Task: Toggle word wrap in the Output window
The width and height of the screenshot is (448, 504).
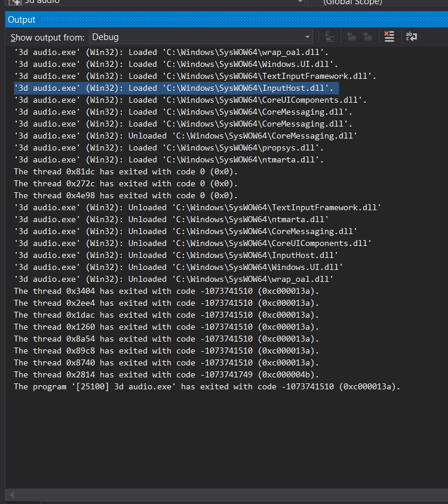Action: [412, 36]
